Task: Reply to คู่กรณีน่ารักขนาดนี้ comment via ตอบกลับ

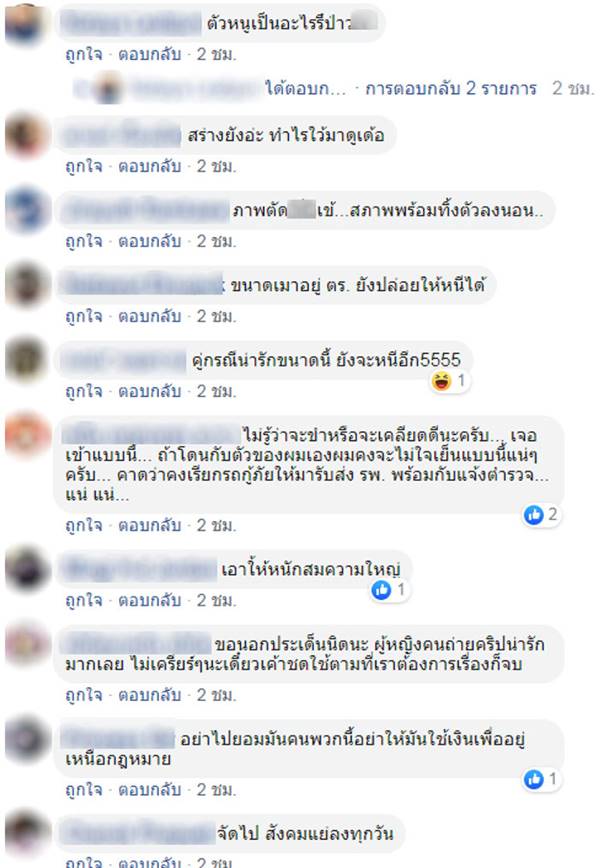Action: [x=150, y=391]
